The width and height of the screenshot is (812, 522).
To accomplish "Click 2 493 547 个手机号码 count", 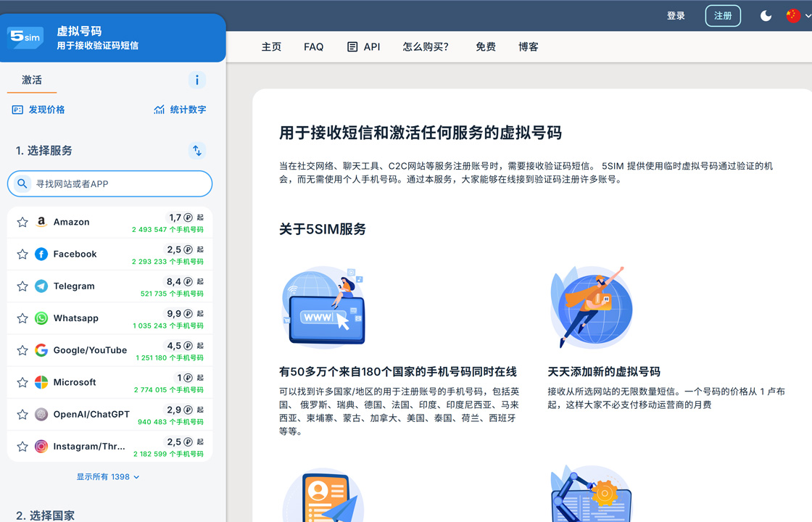I will pos(167,230).
